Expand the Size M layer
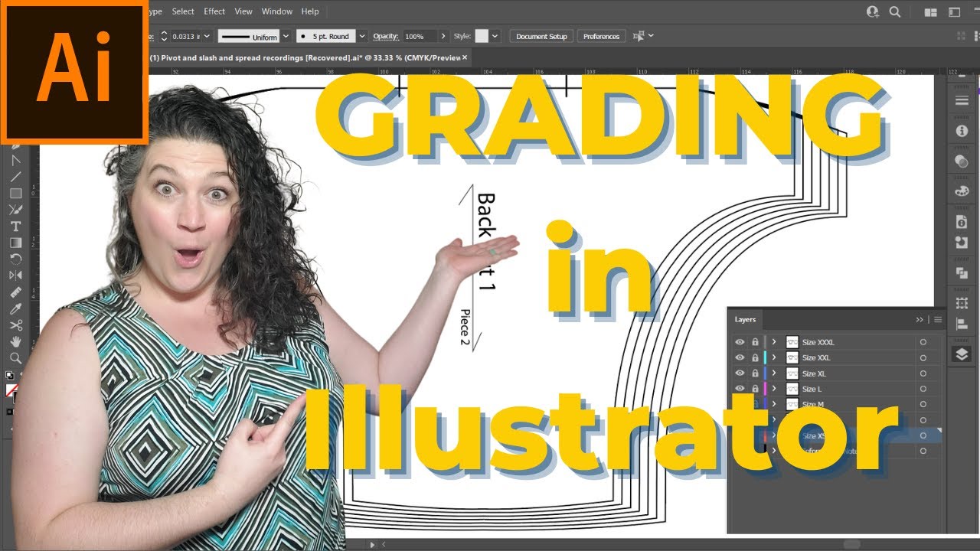Viewport: 980px width, 551px height. 774,404
